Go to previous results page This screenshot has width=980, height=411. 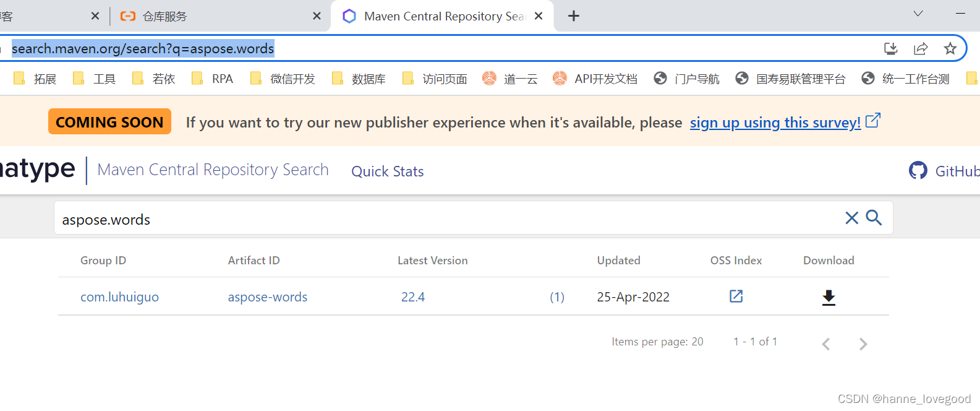pyautogui.click(x=826, y=344)
